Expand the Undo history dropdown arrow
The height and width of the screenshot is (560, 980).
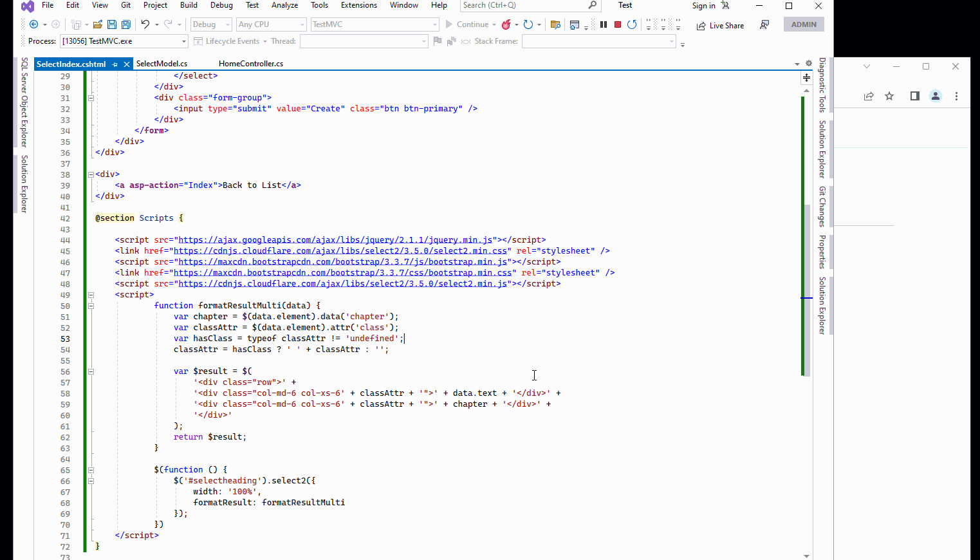(156, 24)
